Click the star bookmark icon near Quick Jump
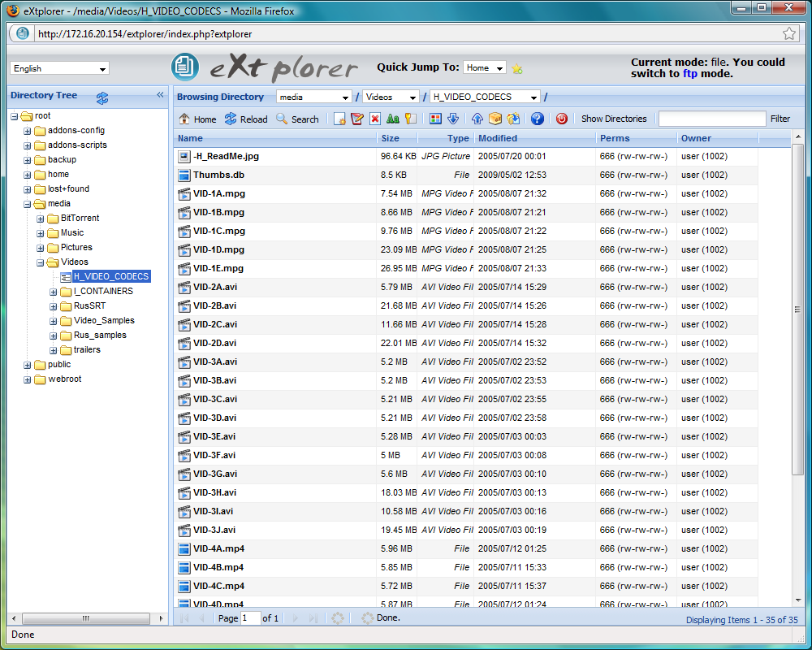 pyautogui.click(x=516, y=68)
